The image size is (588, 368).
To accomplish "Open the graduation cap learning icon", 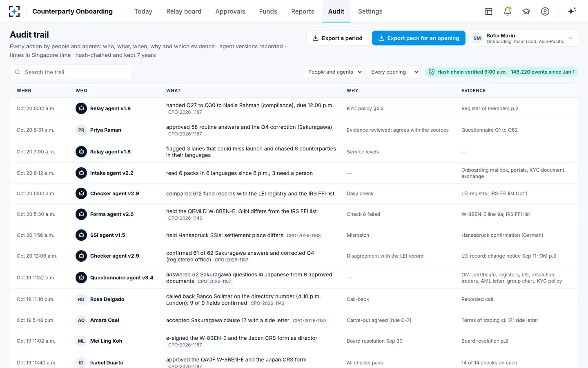I will coord(526,11).
